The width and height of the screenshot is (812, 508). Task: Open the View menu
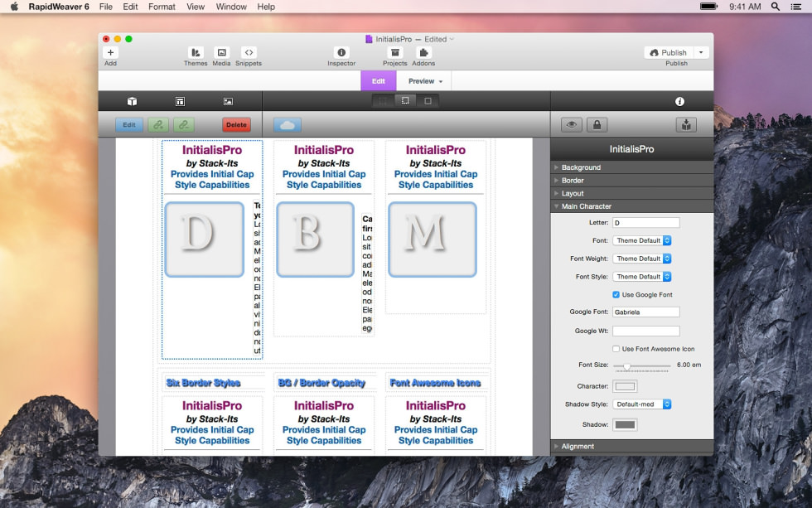click(196, 7)
